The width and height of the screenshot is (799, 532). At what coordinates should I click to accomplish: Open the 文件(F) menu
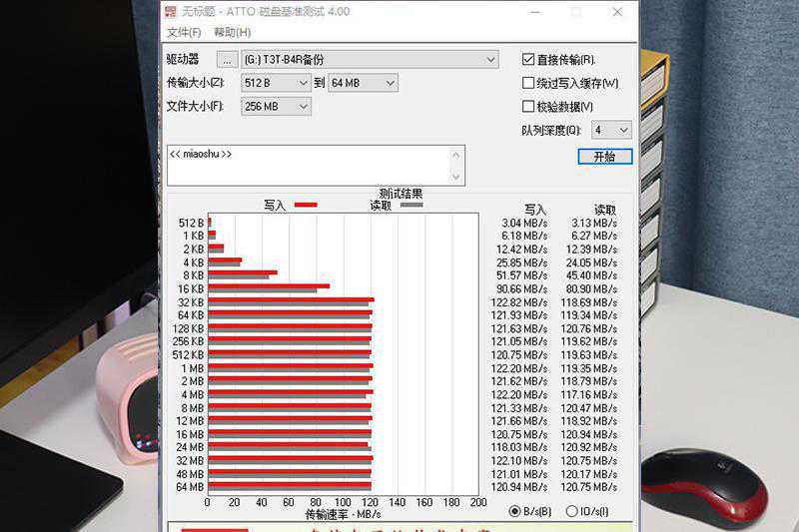tap(184, 33)
